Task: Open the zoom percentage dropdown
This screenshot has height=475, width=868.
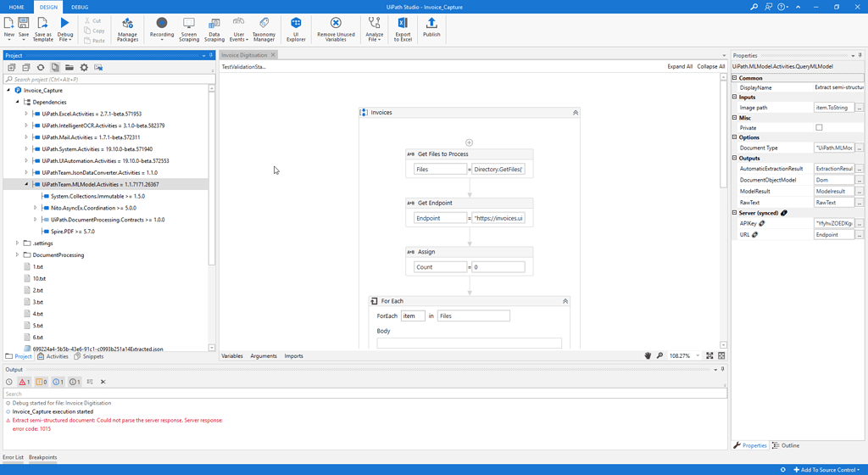Action: coord(698,356)
